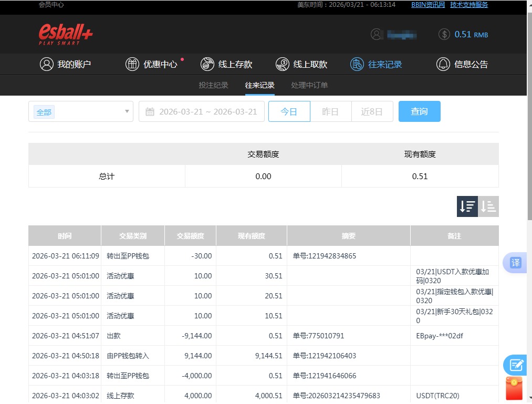This screenshot has height=404, width=532.
Task: Click the dollar balance icon showing 0.51 RMB
Action: [x=445, y=34]
